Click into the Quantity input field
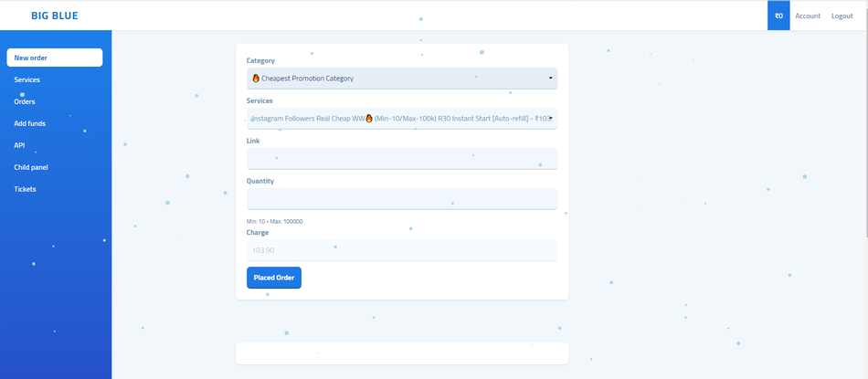868x379 pixels. coord(402,199)
